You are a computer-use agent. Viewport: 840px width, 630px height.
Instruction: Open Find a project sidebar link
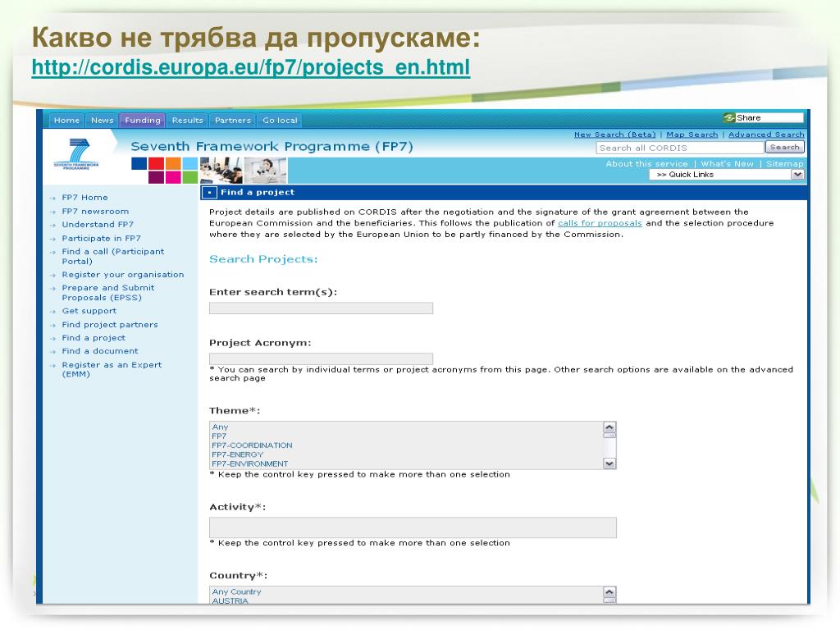point(94,338)
